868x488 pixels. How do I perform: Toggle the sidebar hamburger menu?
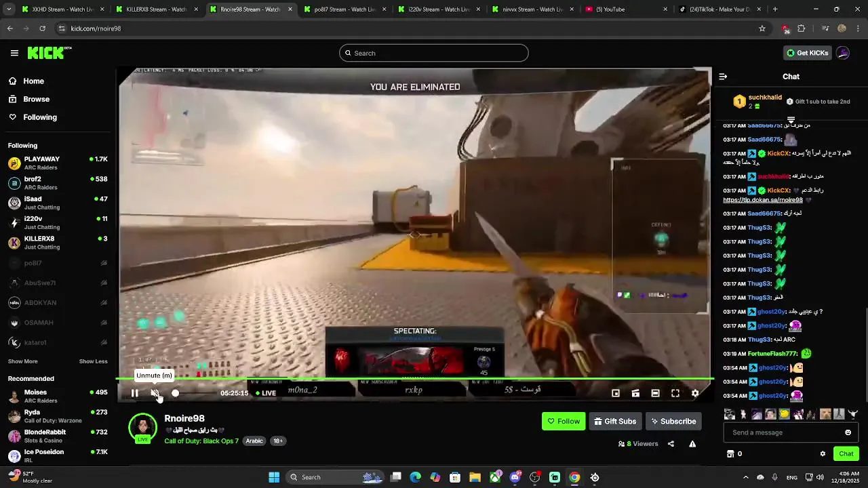[14, 53]
